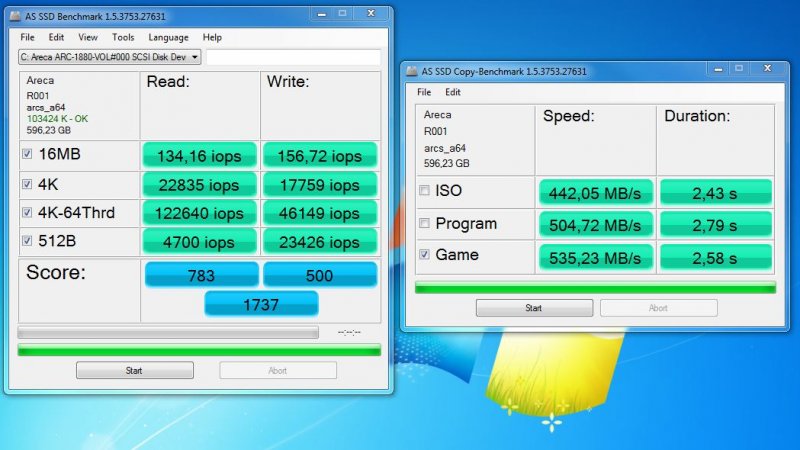The image size is (800, 450).
Task: Minimize the AS SSD Copy-Benchmark window
Action: pyautogui.click(x=718, y=69)
